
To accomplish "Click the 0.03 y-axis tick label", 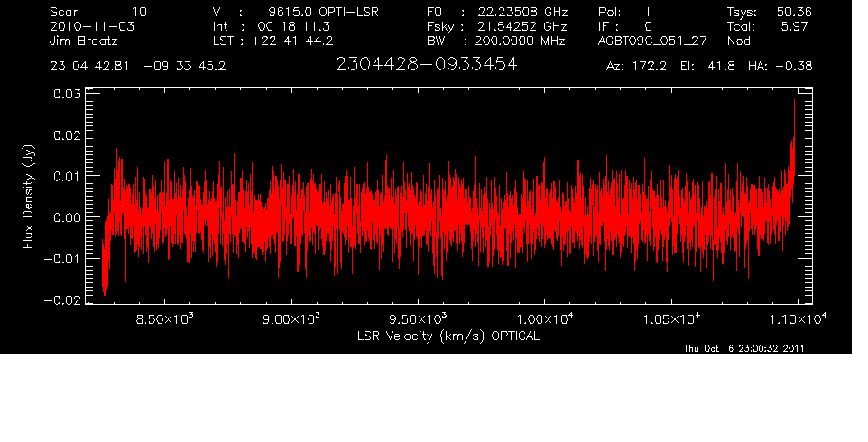I will (x=67, y=94).
